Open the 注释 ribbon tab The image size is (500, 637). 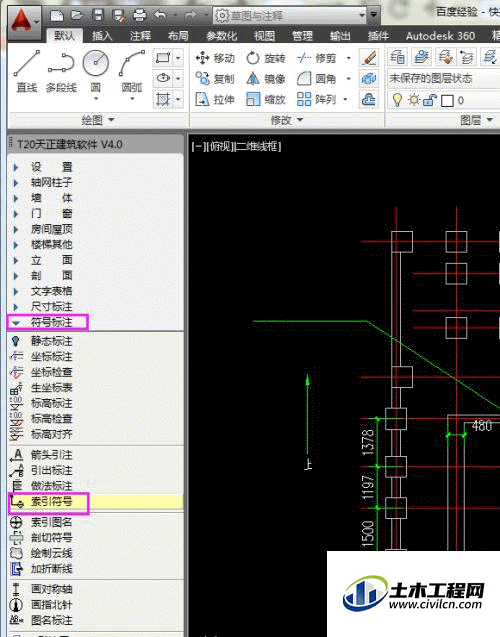point(140,36)
